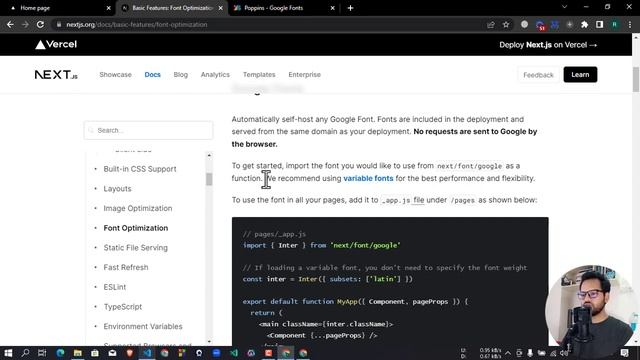
Task: Click the Learn button
Action: click(580, 75)
